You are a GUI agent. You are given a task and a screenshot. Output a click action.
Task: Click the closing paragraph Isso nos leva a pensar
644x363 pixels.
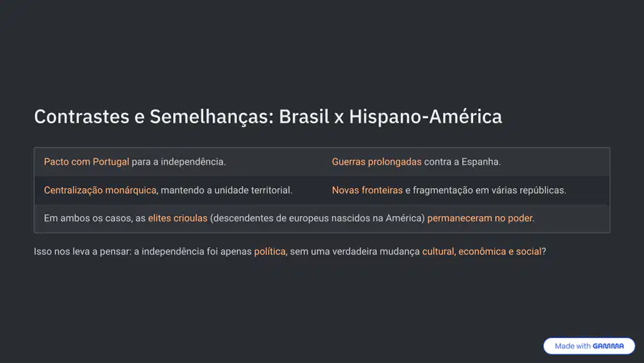(290, 251)
